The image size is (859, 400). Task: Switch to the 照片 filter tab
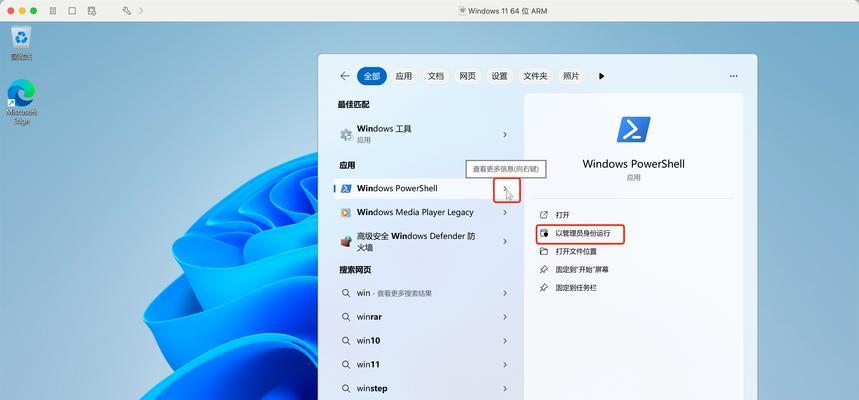571,76
